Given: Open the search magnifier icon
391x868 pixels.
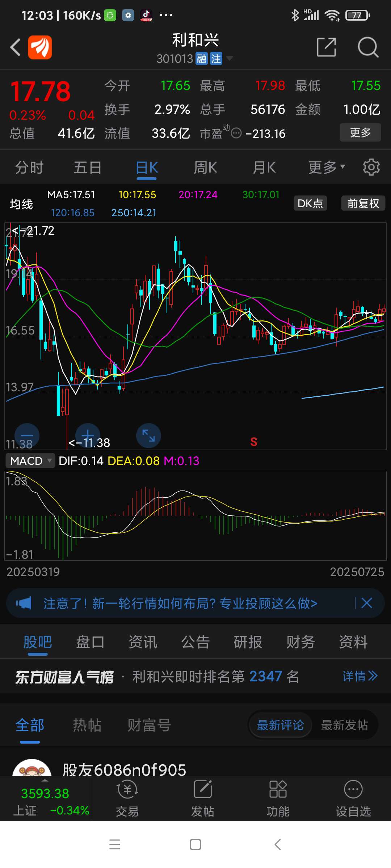Looking at the screenshot, I should (368, 47).
